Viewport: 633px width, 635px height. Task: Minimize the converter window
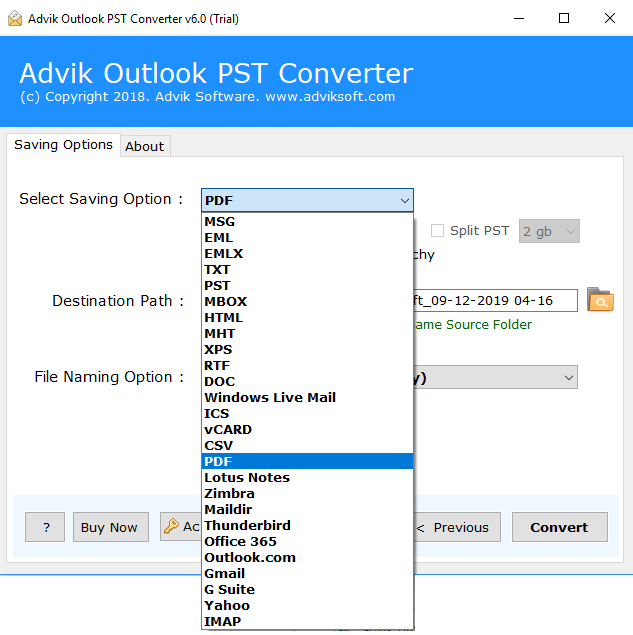coord(519,18)
